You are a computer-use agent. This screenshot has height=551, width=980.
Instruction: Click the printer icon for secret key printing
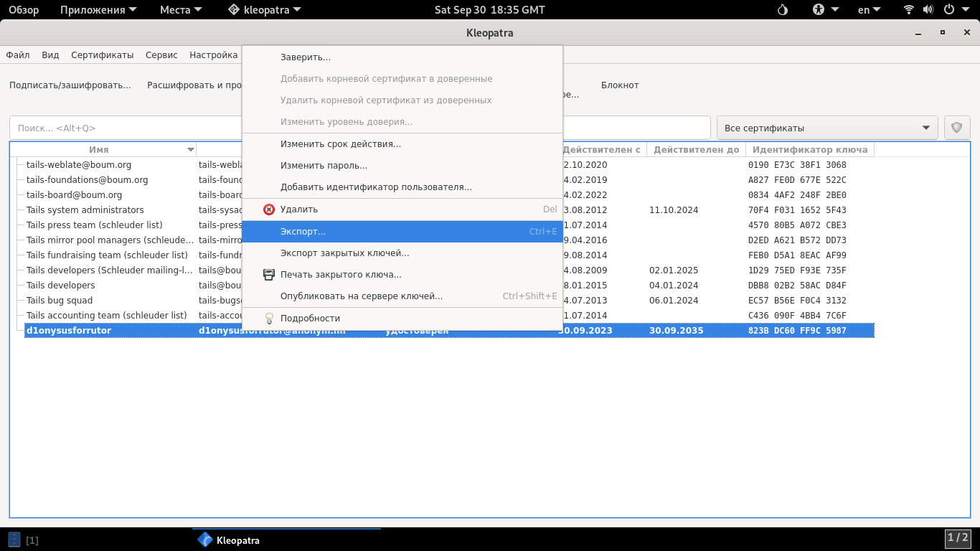coord(269,275)
